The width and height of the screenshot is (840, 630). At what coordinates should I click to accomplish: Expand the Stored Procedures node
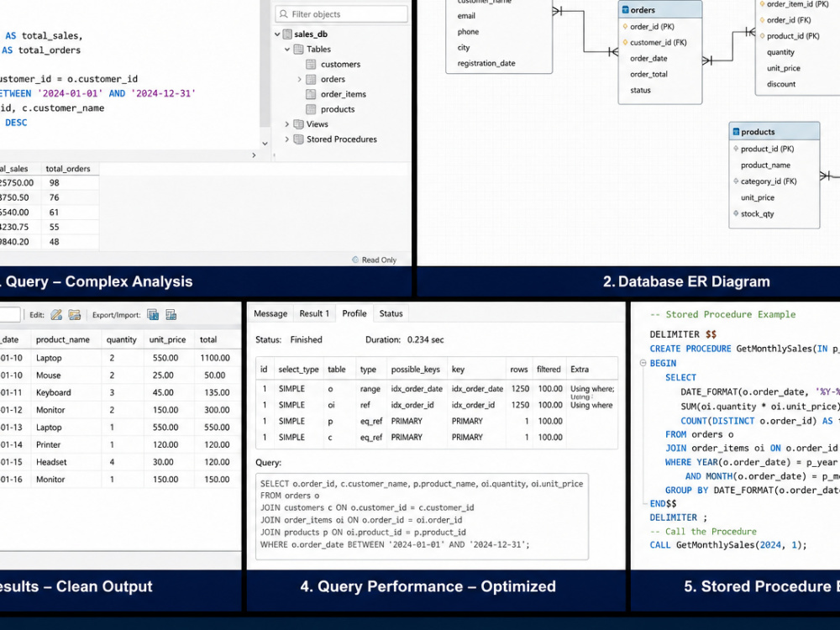point(287,139)
